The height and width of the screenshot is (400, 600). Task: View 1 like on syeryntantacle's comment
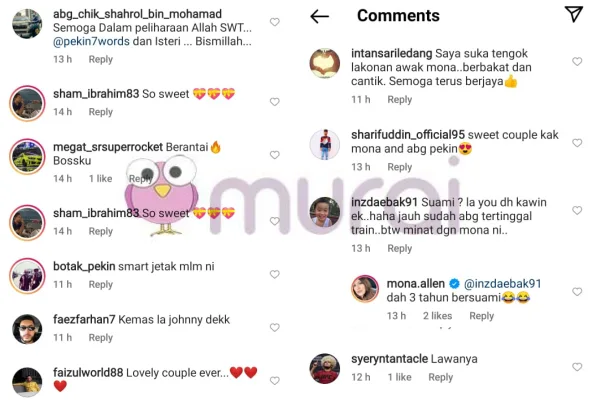click(399, 377)
